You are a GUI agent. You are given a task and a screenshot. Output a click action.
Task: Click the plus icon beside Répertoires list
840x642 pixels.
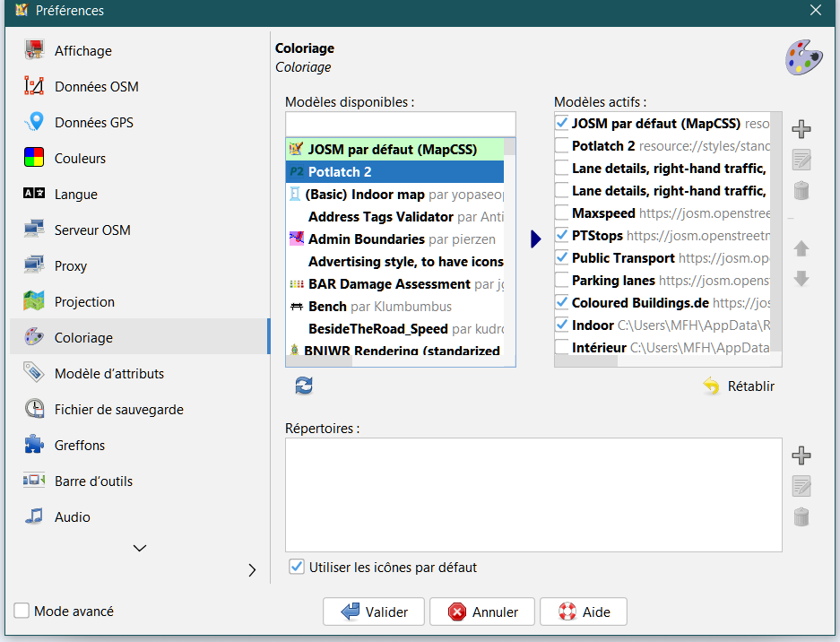[x=801, y=455]
